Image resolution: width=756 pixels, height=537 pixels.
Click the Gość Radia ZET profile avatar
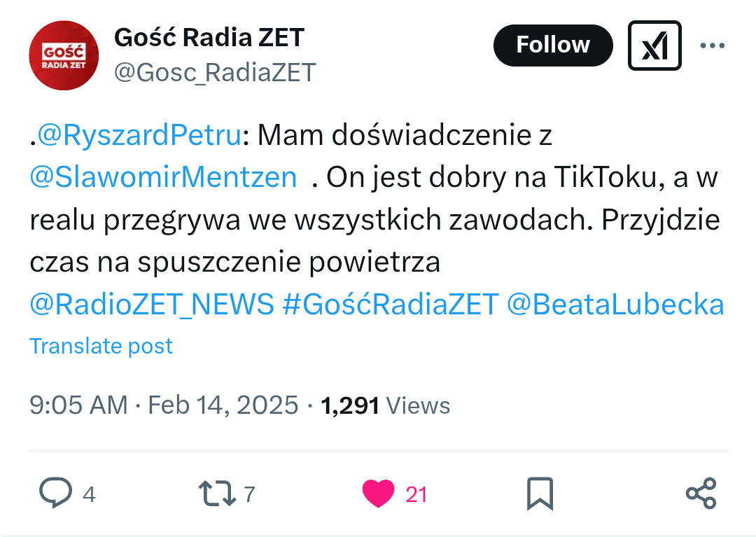coord(64,55)
